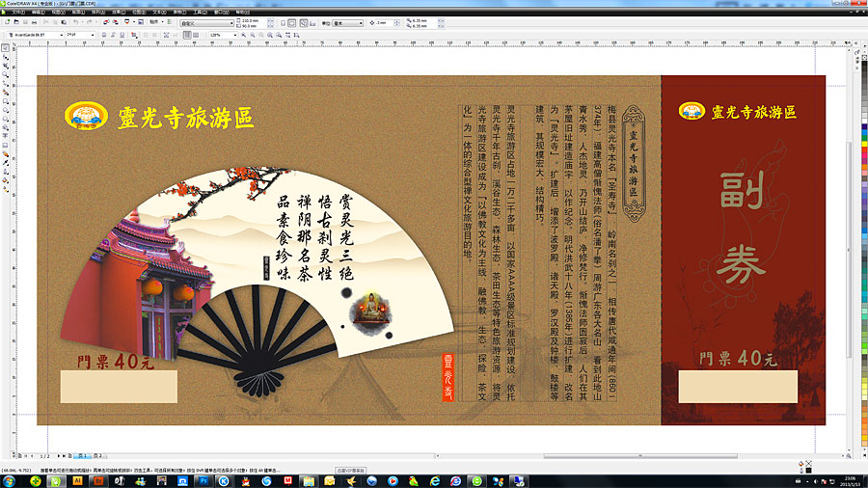Click the page width field showing 210.0 mm
This screenshot has height=488, width=868.
point(249,18)
